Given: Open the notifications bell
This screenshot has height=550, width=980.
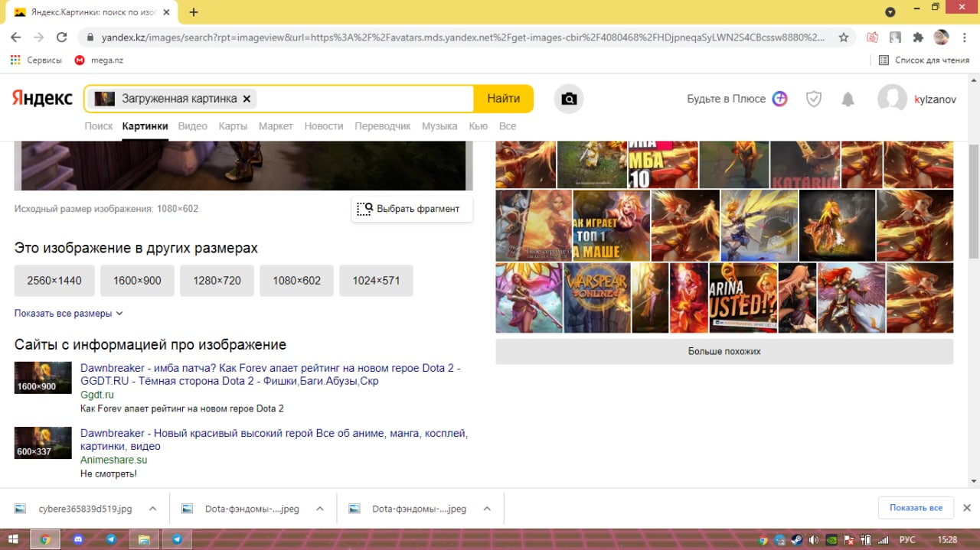Looking at the screenshot, I should [848, 99].
